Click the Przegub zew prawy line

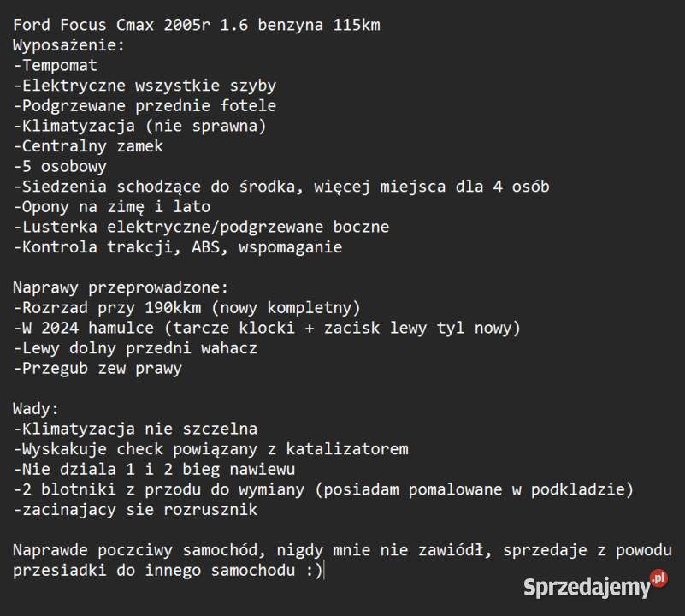tap(97, 369)
